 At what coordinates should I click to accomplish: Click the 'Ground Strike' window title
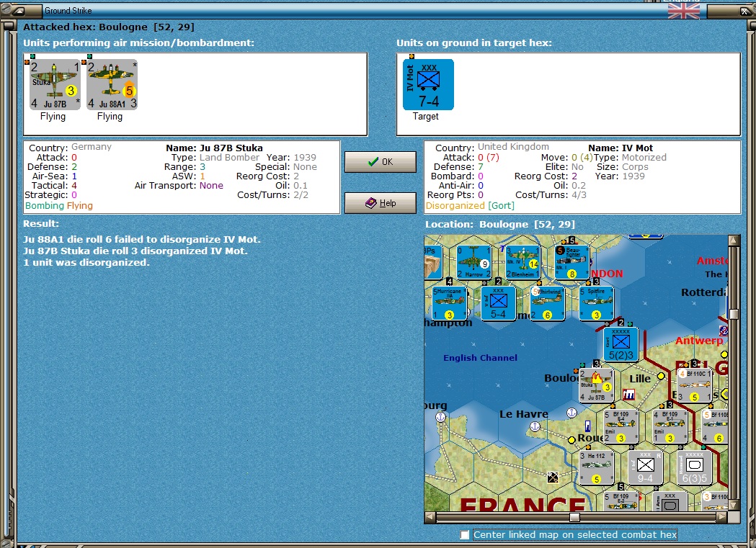[68, 11]
